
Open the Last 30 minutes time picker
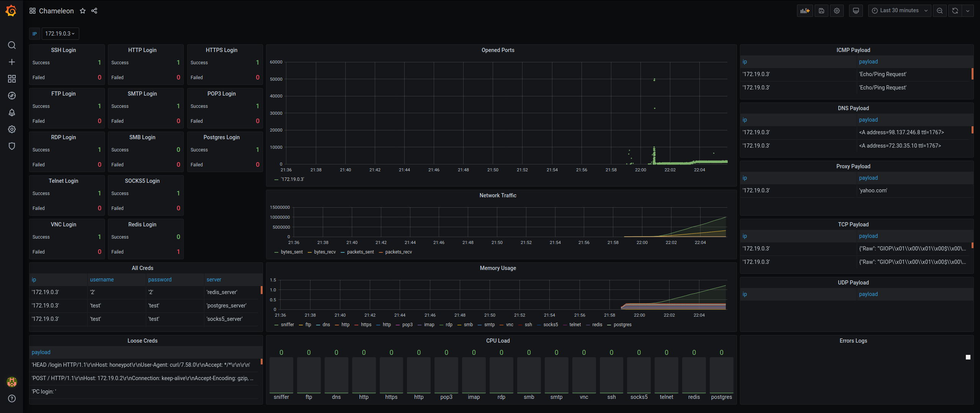tap(899, 11)
